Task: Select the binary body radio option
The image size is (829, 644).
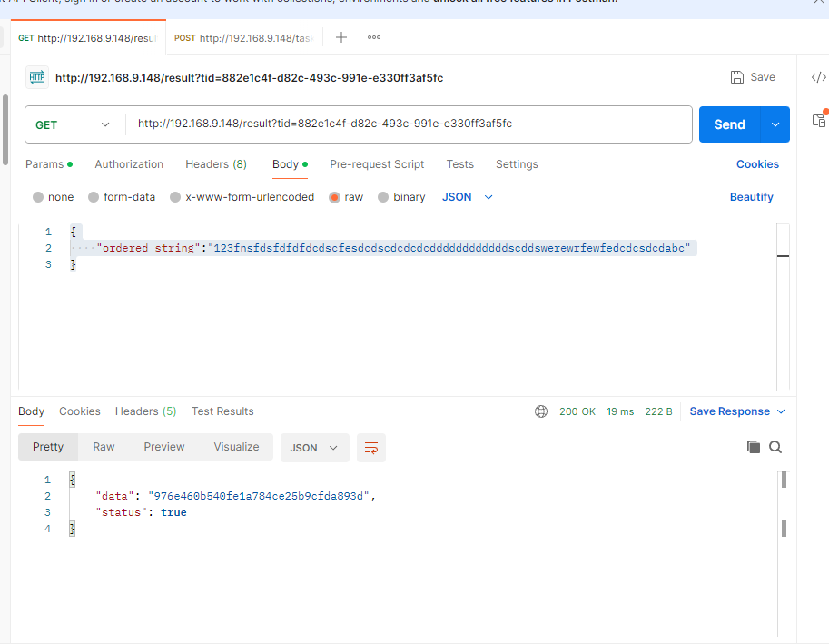Action: 383,197
